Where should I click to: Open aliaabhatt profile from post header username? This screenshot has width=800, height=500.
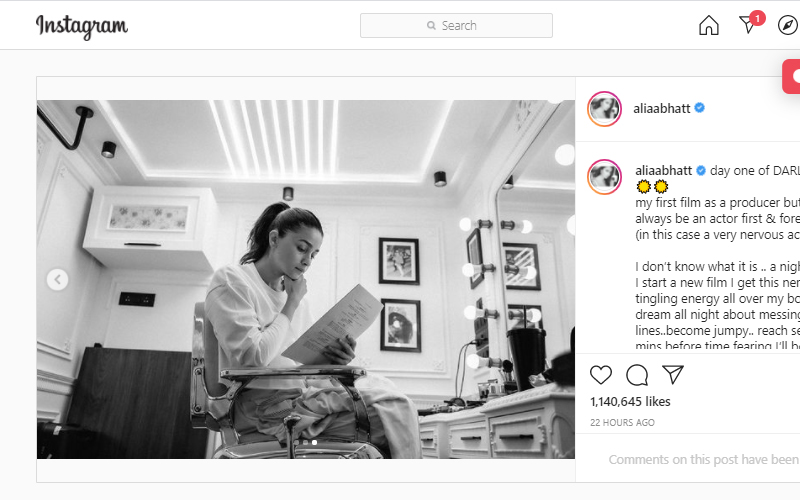662,108
